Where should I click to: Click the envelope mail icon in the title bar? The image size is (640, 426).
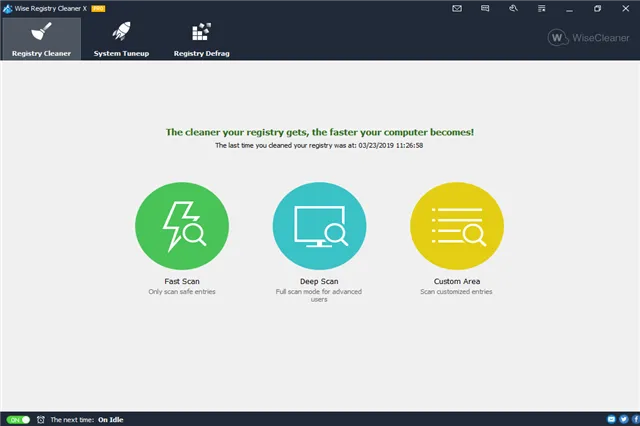[457, 8]
